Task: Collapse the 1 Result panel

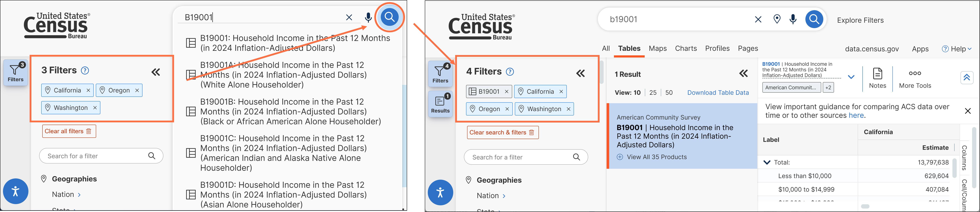Action: (743, 74)
